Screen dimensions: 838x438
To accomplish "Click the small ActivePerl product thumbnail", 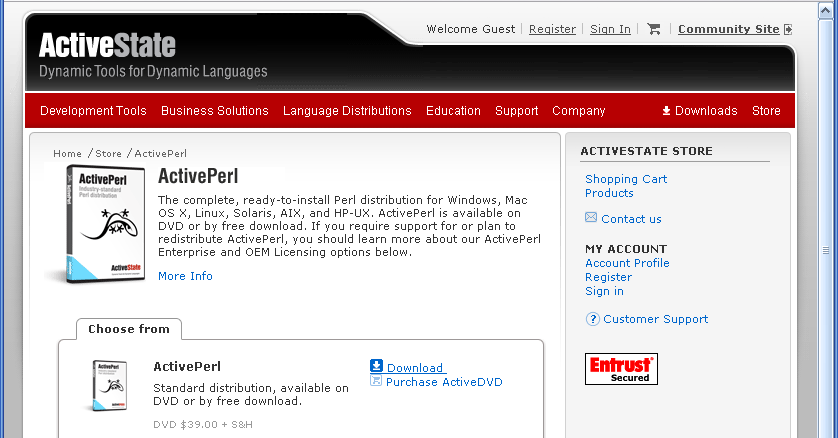I will click(x=109, y=385).
